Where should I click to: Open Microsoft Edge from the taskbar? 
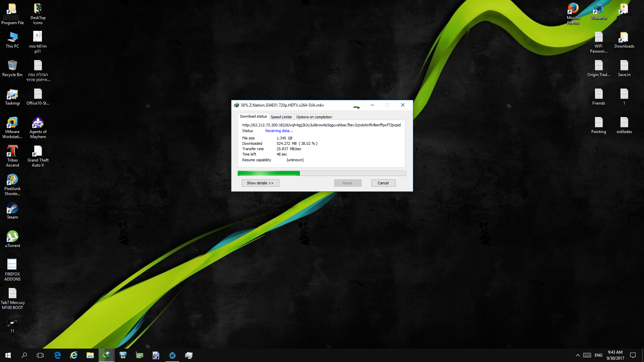(x=57, y=355)
